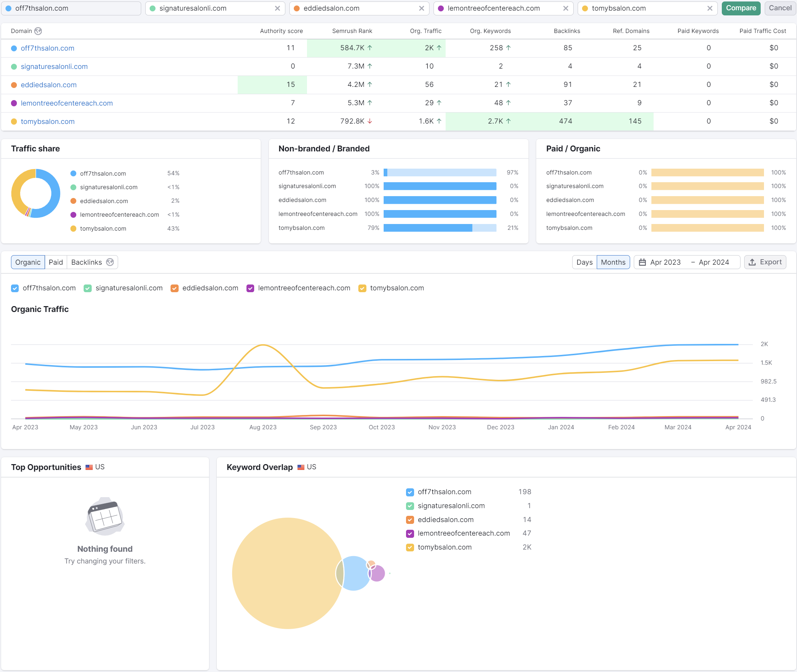Click the up arrow beside 5.3M Semrush Rank

(x=370, y=103)
